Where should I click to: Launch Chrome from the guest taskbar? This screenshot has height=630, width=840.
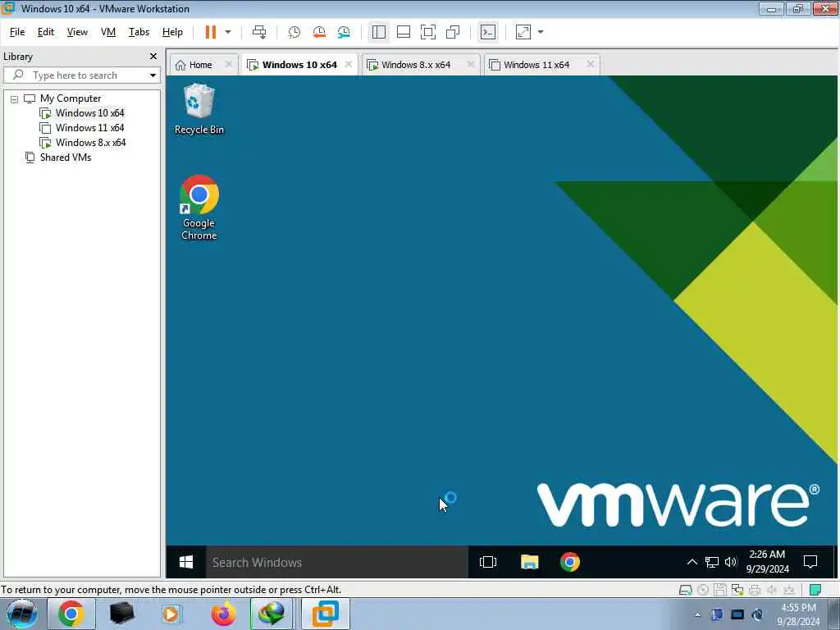[x=570, y=562]
